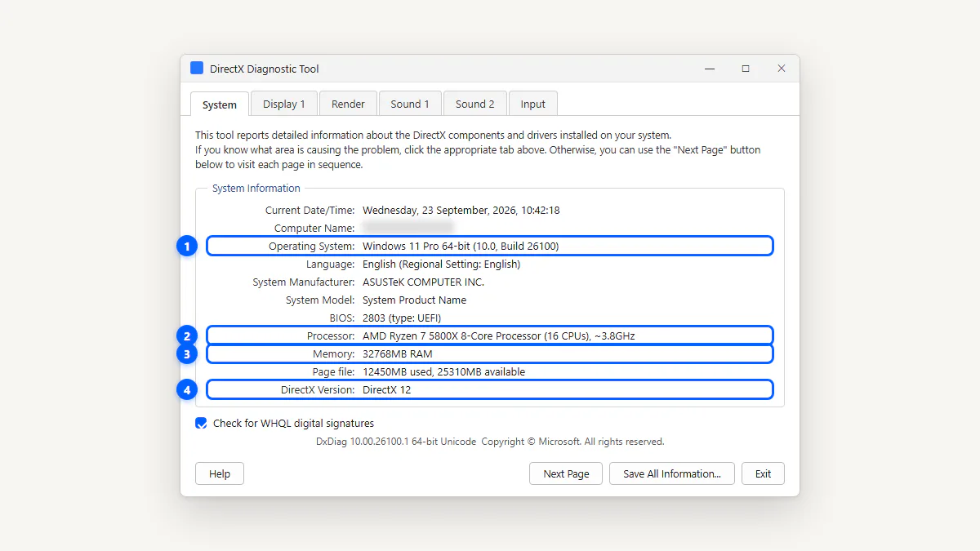980x551 pixels.
Task: Minimize the DirectX Diagnostic Tool window
Action: [710, 69]
